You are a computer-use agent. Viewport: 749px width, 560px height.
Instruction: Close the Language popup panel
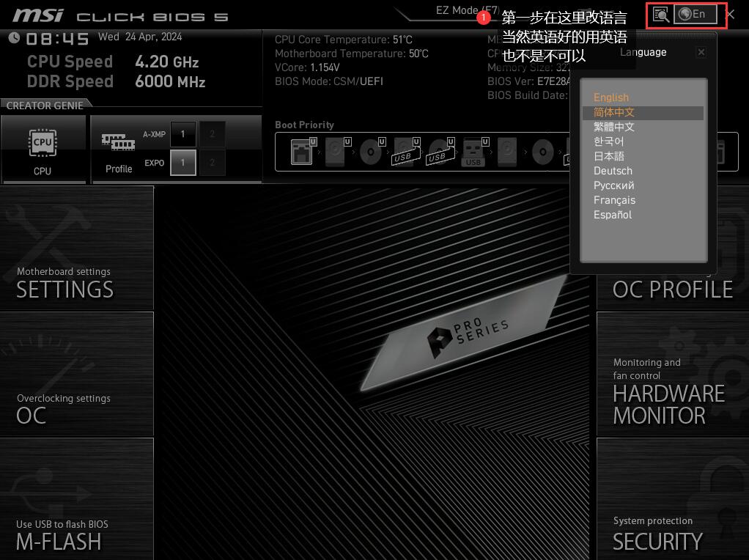[x=701, y=52]
